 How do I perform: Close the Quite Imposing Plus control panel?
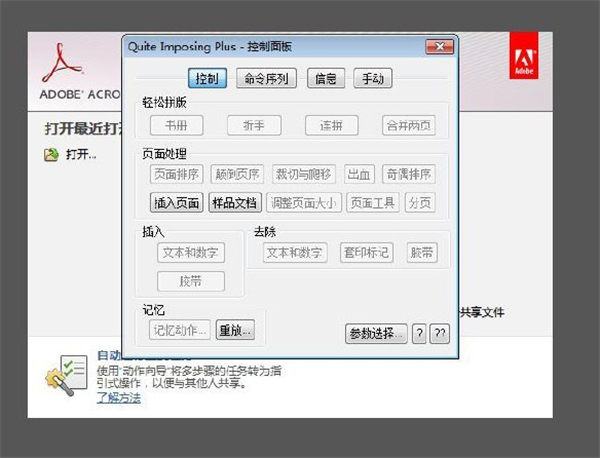437,47
